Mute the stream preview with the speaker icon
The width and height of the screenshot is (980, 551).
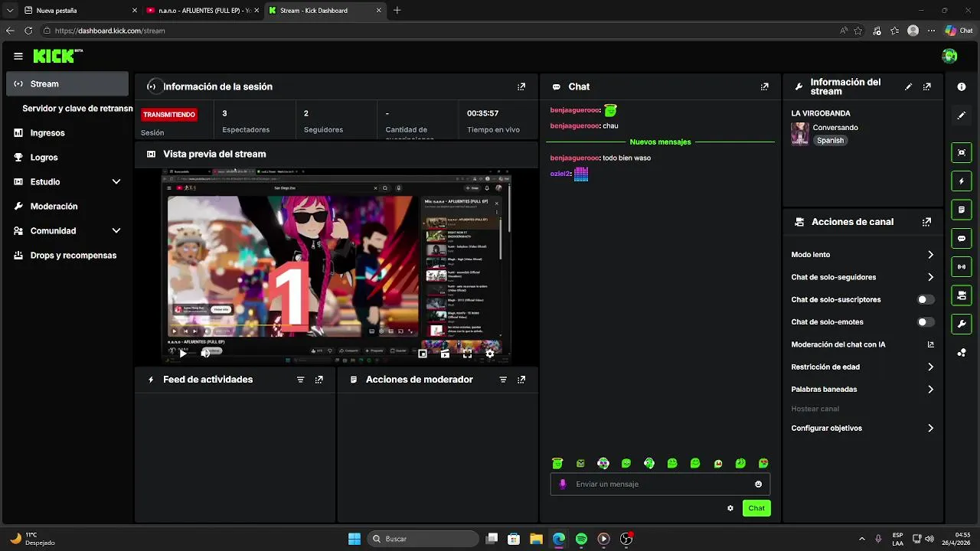(x=205, y=354)
